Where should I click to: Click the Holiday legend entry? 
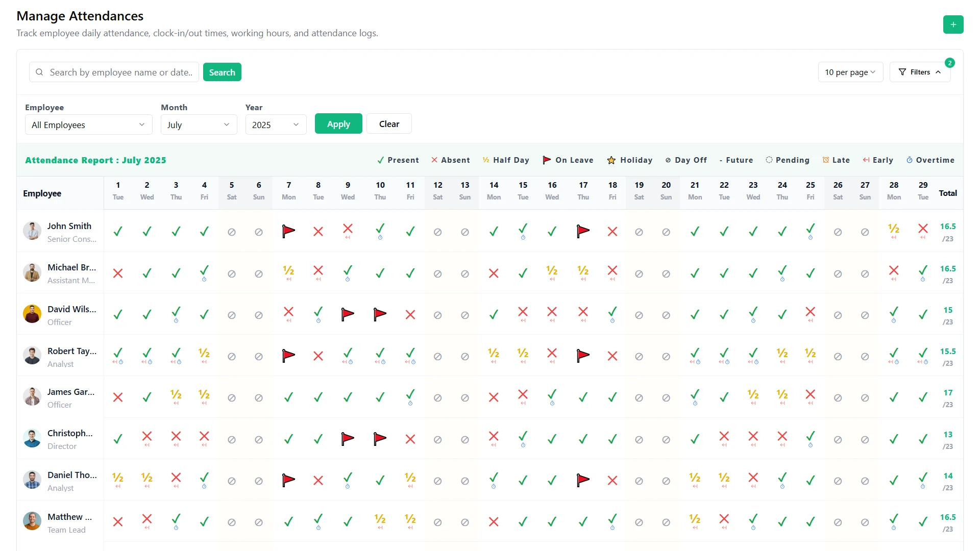[630, 160]
